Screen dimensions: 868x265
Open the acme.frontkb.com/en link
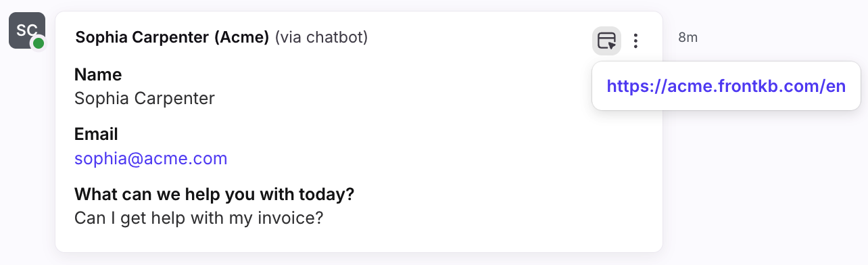(x=726, y=86)
